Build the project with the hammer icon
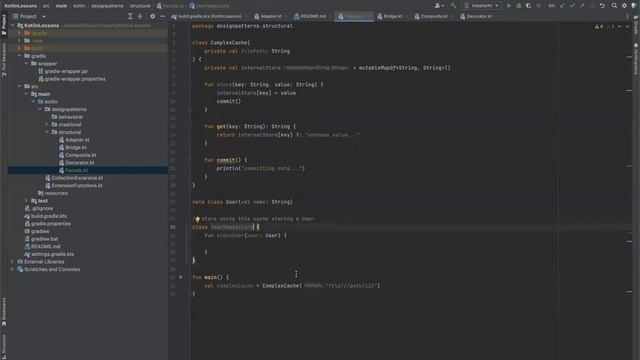Viewport: 640px width, 360px height. 453,6
